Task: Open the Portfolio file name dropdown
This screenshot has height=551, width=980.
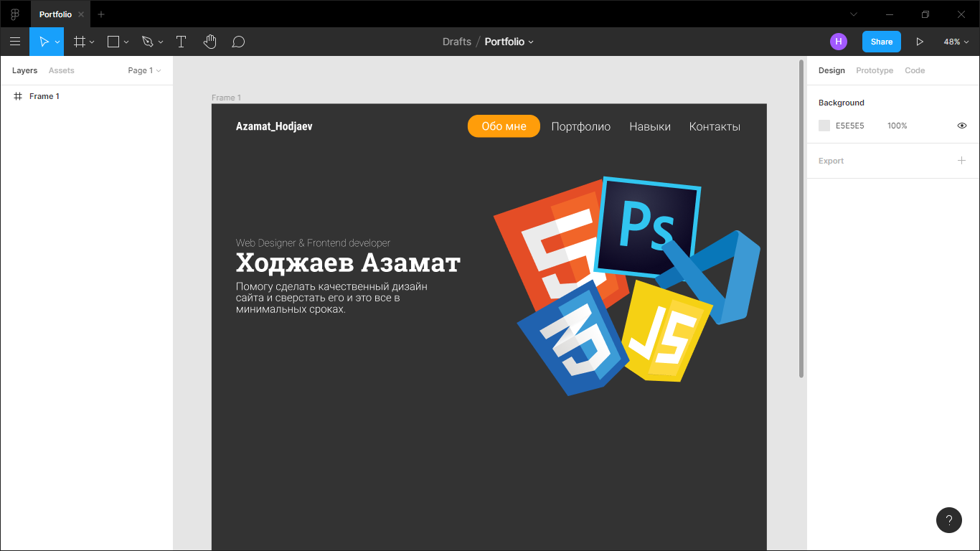Action: [x=509, y=42]
